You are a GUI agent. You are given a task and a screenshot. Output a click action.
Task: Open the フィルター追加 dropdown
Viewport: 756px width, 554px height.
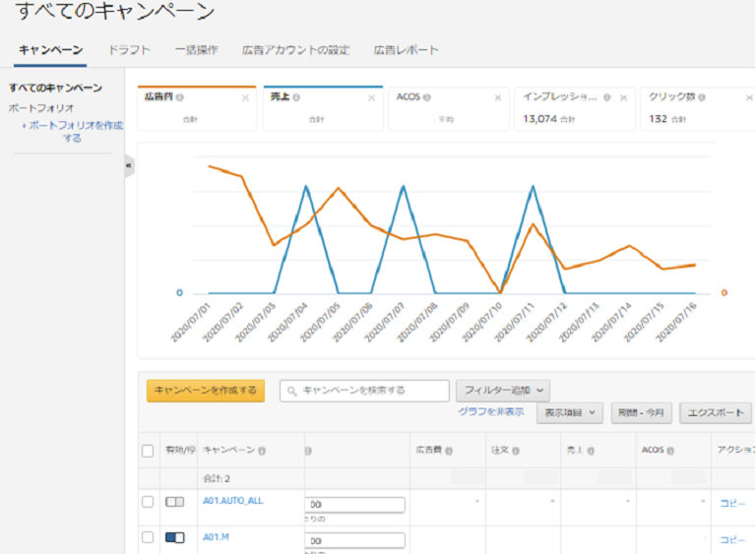[x=502, y=391]
